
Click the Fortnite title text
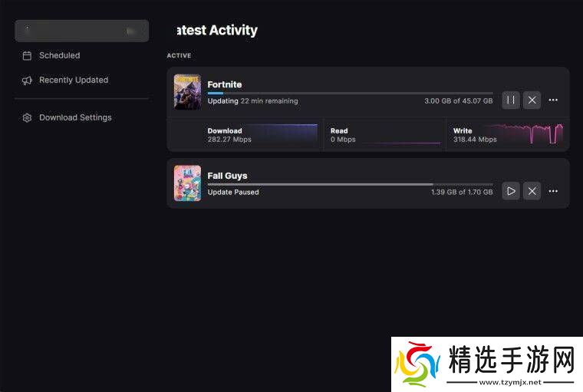coord(225,84)
